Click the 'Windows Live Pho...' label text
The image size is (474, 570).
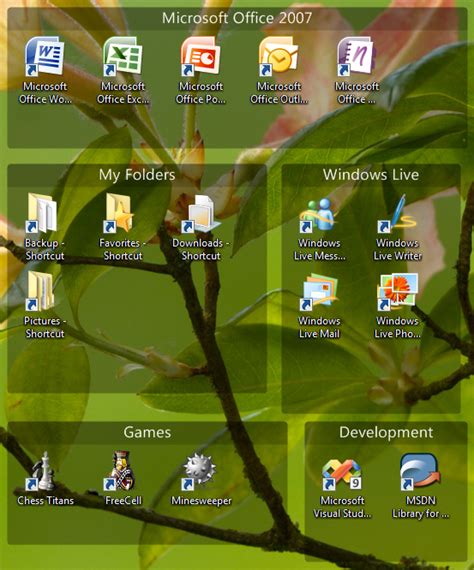pos(397,327)
